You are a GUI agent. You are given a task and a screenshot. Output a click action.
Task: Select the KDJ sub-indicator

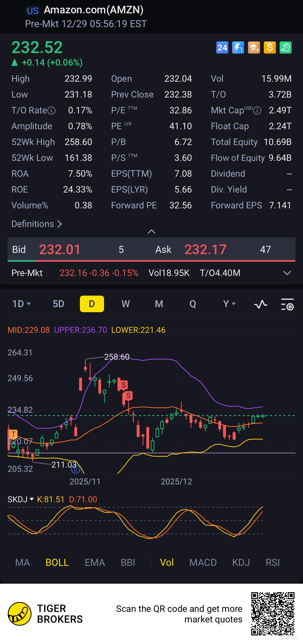point(241,563)
